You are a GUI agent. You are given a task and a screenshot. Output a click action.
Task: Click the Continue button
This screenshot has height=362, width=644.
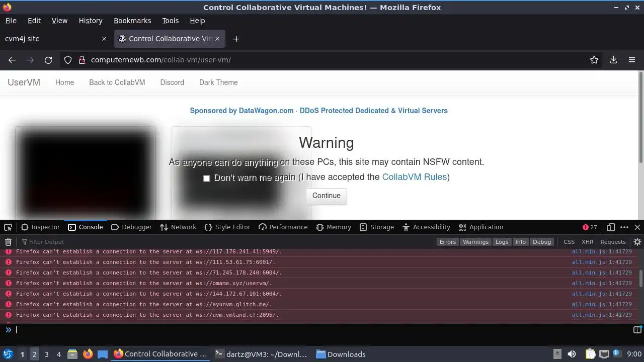pyautogui.click(x=327, y=196)
